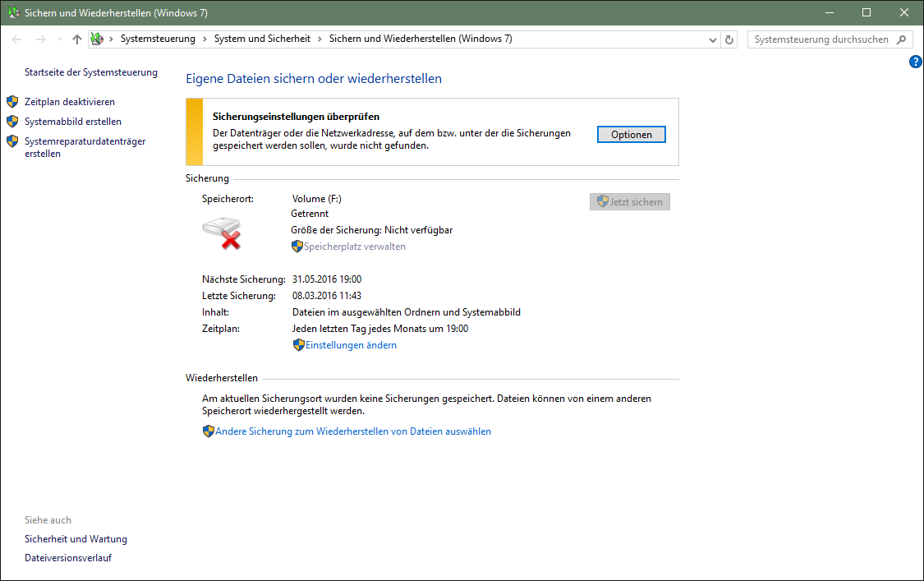This screenshot has width=924, height=581.
Task: Expand chevron before Systemsteuerung breadcrumb
Action: tap(111, 39)
